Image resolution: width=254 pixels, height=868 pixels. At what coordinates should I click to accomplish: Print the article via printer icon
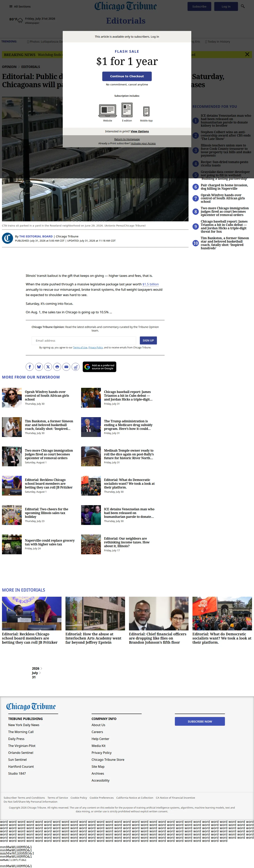[57, 367]
